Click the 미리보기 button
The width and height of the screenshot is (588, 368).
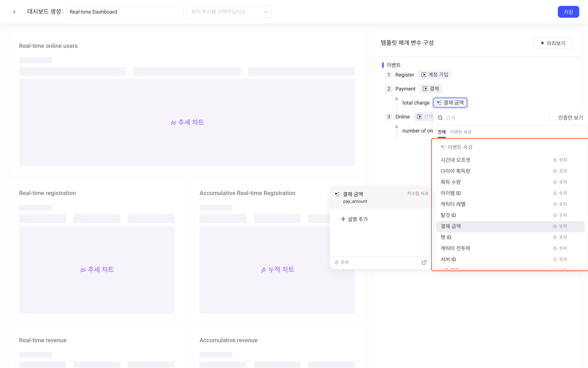pos(553,43)
